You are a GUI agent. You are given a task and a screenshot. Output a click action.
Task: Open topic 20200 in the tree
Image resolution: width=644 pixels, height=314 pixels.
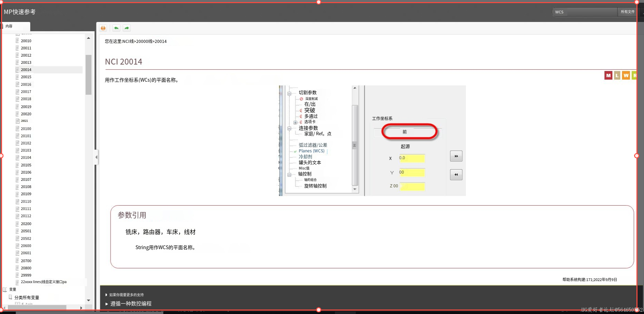pos(26,224)
